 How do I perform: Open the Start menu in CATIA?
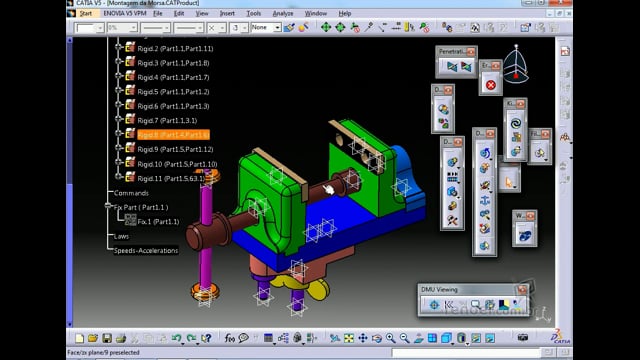tap(85, 13)
